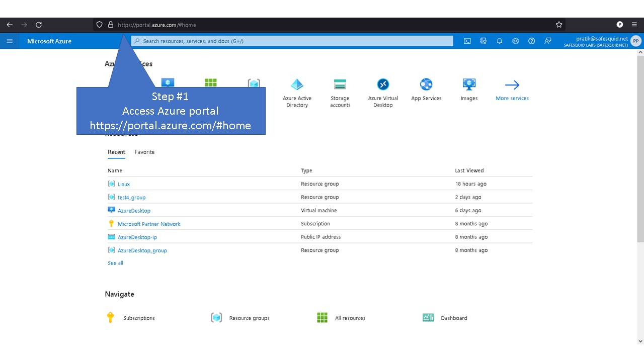Open the browser application menu

pos(634,25)
